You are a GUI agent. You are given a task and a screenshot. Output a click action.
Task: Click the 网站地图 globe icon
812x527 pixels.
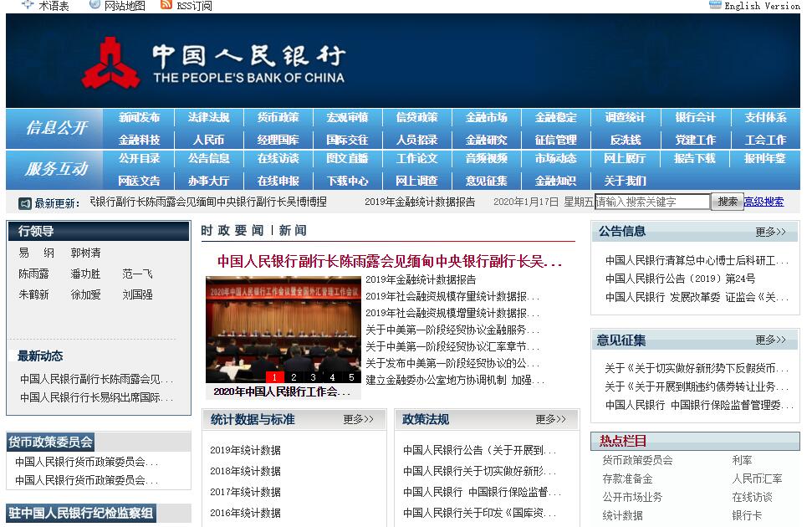click(94, 5)
